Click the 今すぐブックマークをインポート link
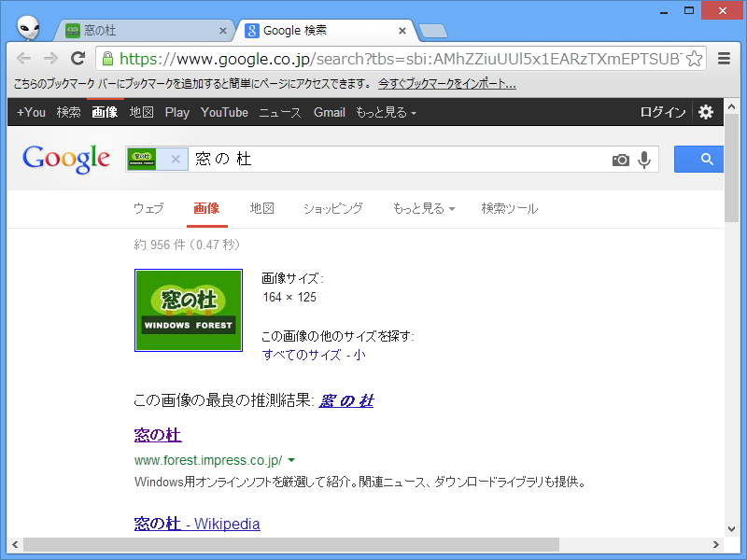The image size is (747, 560). pyautogui.click(x=447, y=84)
